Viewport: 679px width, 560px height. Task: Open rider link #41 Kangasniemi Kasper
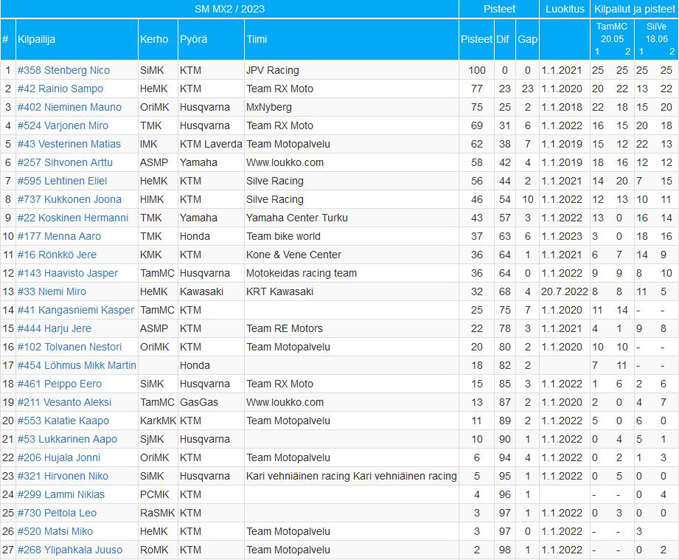[x=76, y=310]
